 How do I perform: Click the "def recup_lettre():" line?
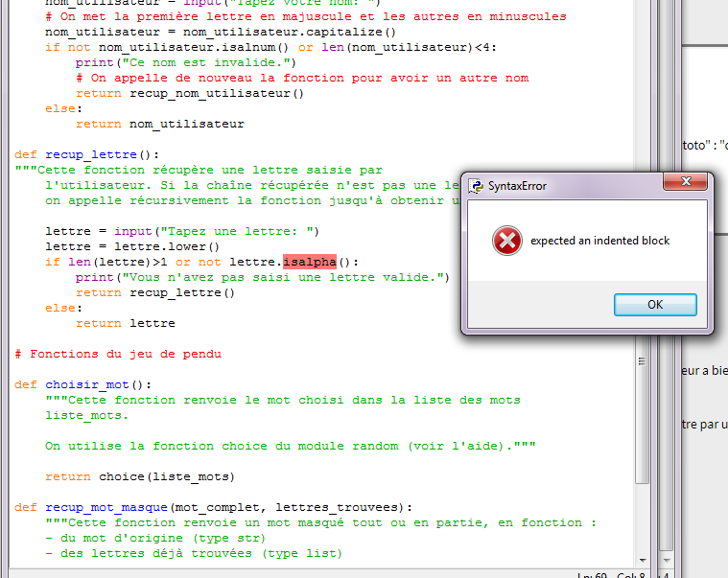86,154
